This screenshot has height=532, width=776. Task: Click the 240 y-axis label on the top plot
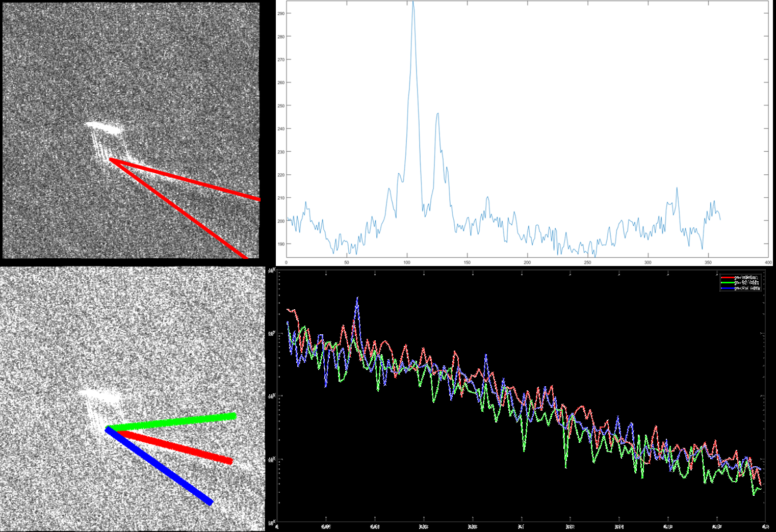pos(281,129)
